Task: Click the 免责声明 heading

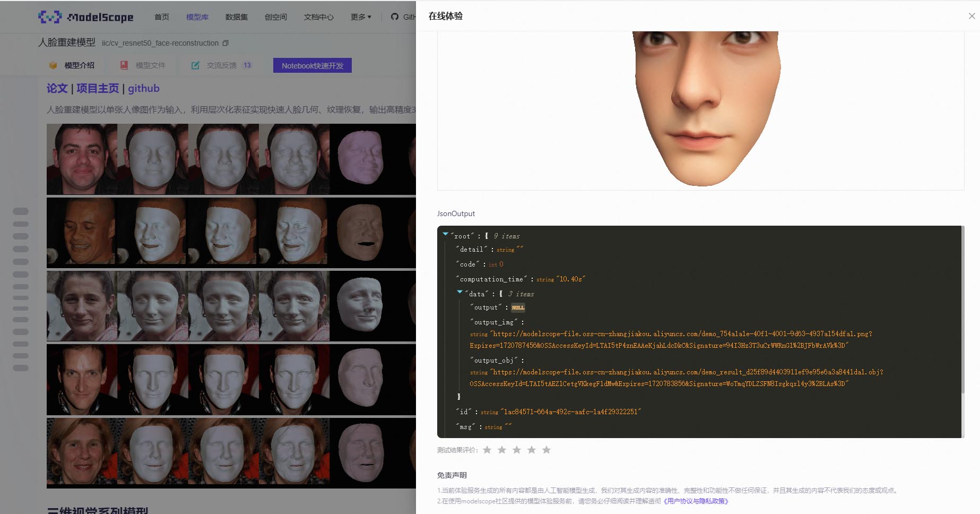Action: tap(452, 475)
